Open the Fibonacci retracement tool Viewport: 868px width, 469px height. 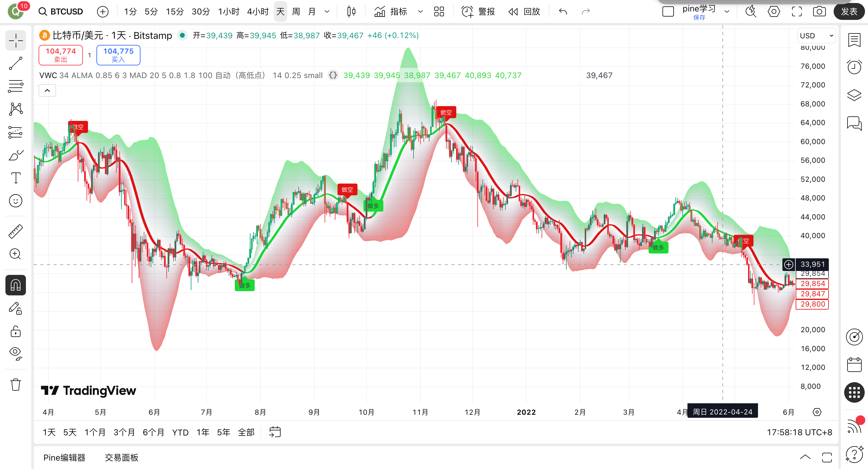pyautogui.click(x=15, y=86)
